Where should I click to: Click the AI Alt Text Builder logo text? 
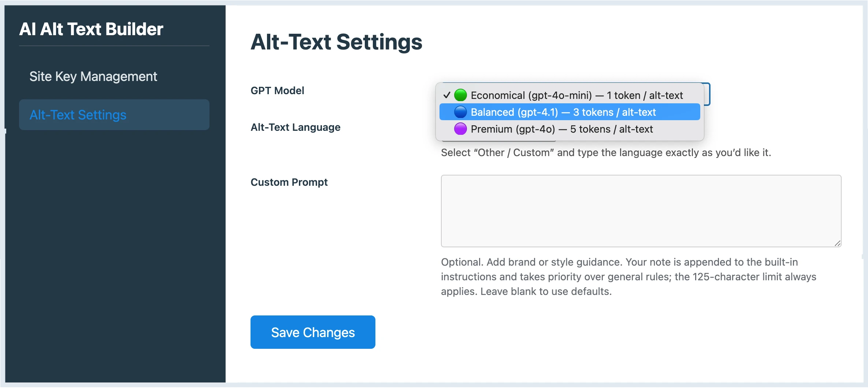coord(91,29)
